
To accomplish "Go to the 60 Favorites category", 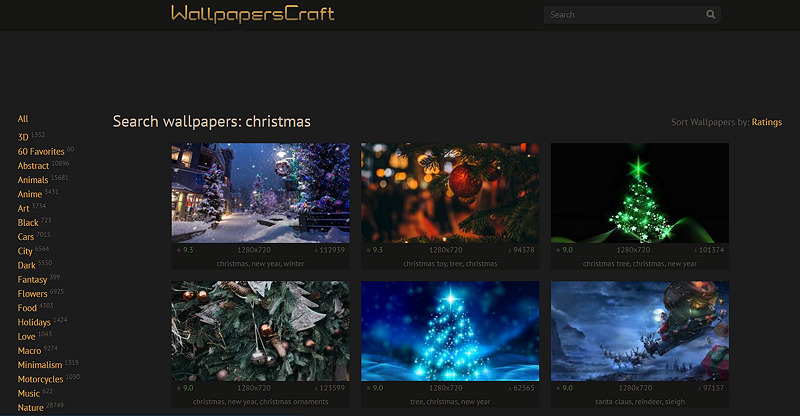I will 41,152.
